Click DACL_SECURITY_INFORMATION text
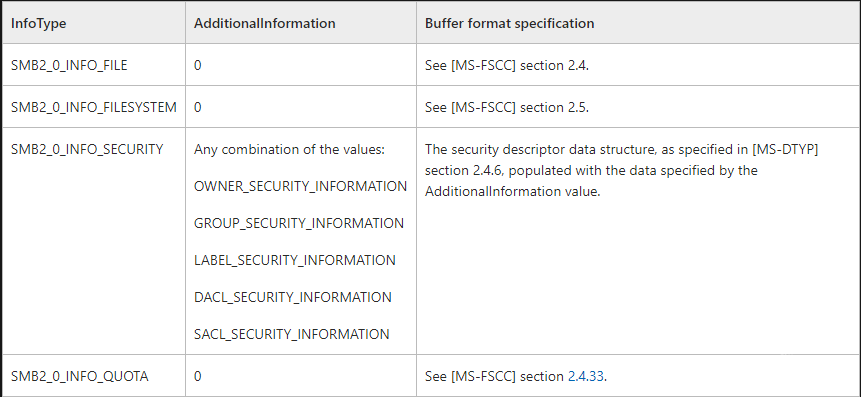861x397 pixels. point(293,297)
